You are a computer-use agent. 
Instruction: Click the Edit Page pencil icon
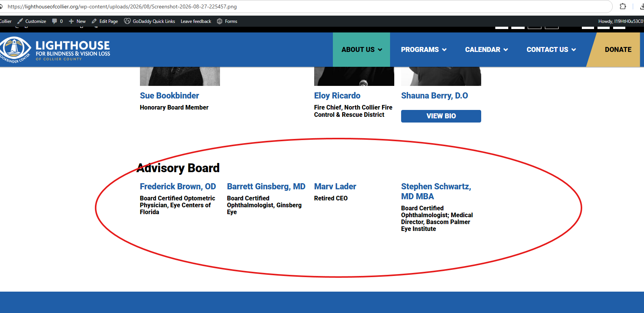(94, 21)
